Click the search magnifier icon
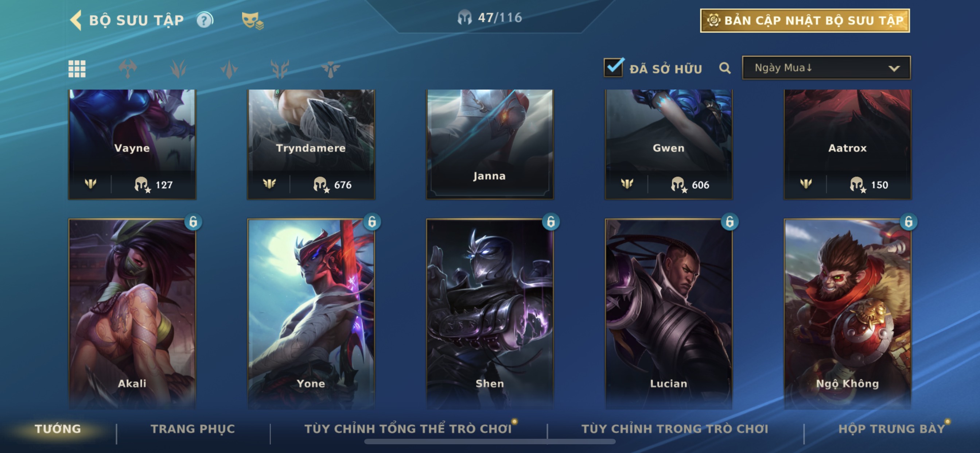 pyautogui.click(x=725, y=68)
